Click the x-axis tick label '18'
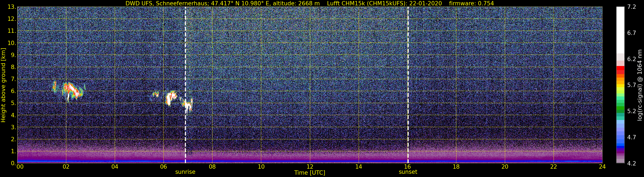The image size is (644, 177). 456,167
